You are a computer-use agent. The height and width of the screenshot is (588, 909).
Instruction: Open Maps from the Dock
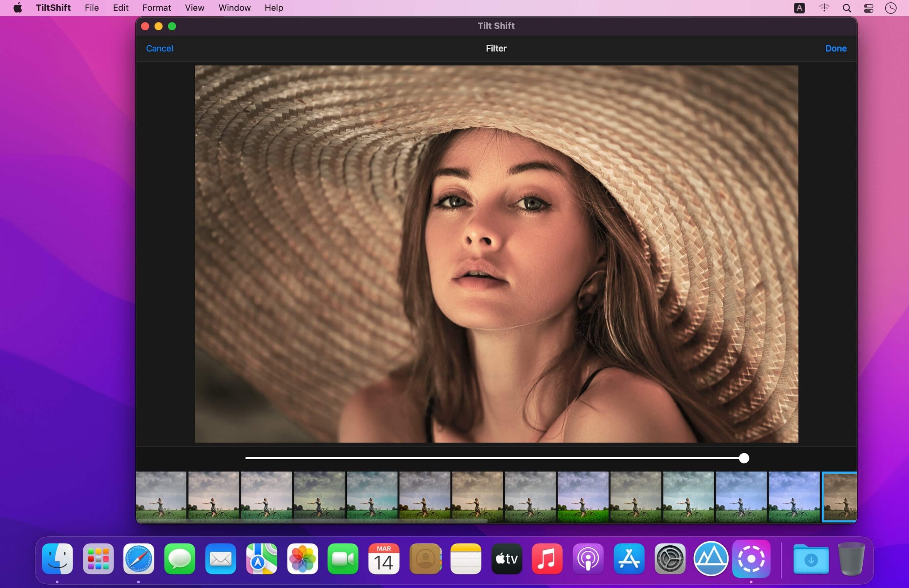click(x=261, y=558)
